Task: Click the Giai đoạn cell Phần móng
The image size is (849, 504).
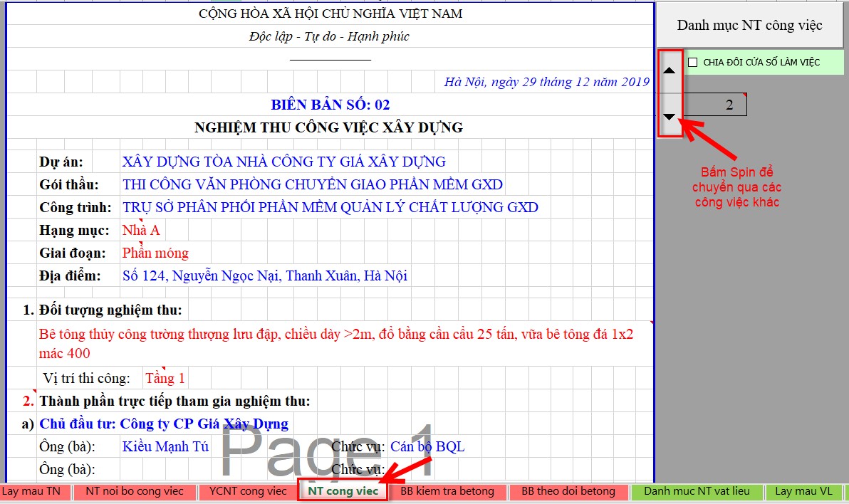Action: pyautogui.click(x=155, y=253)
